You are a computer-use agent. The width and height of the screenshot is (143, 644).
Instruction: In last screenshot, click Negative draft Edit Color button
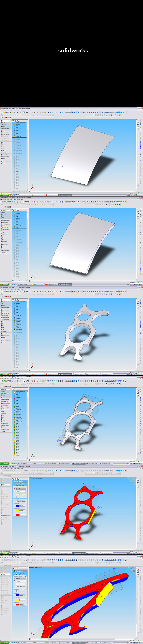[x=22, y=605]
